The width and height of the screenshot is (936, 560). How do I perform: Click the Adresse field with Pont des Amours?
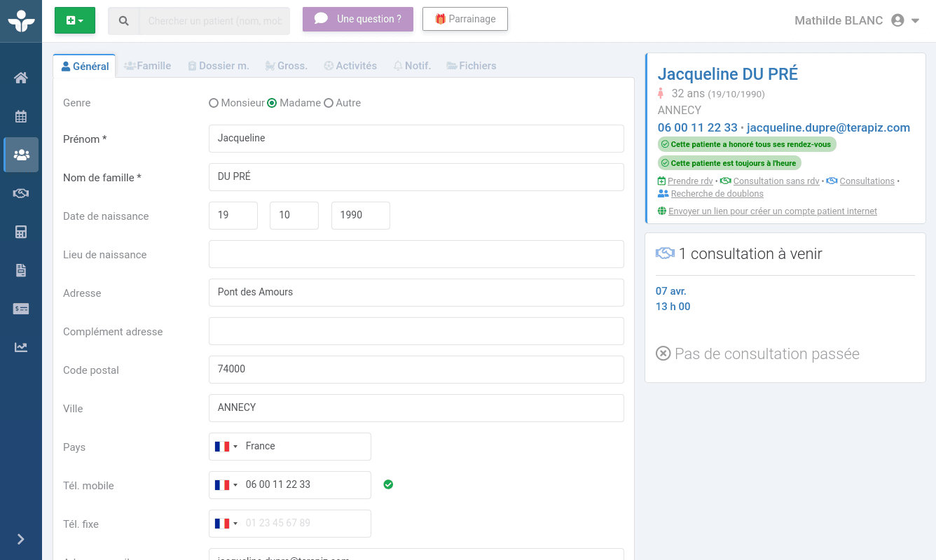416,293
